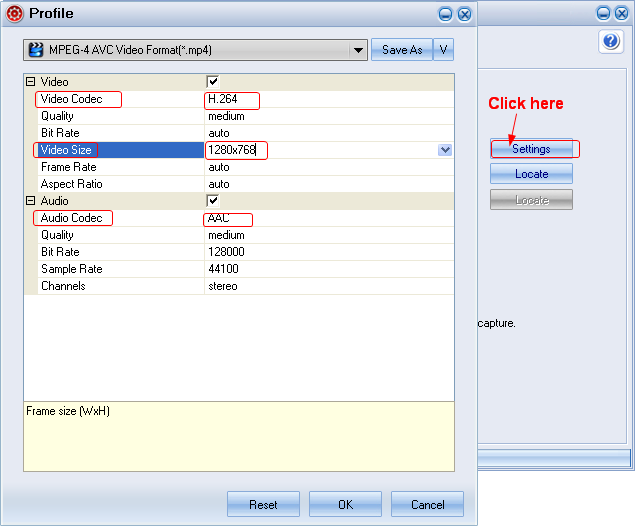
Task: Open the MPEG-4 AVC Video Format dropdown
Action: (195, 50)
